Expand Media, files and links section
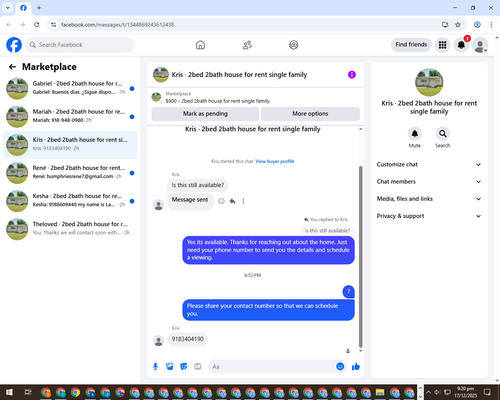 pyautogui.click(x=429, y=199)
